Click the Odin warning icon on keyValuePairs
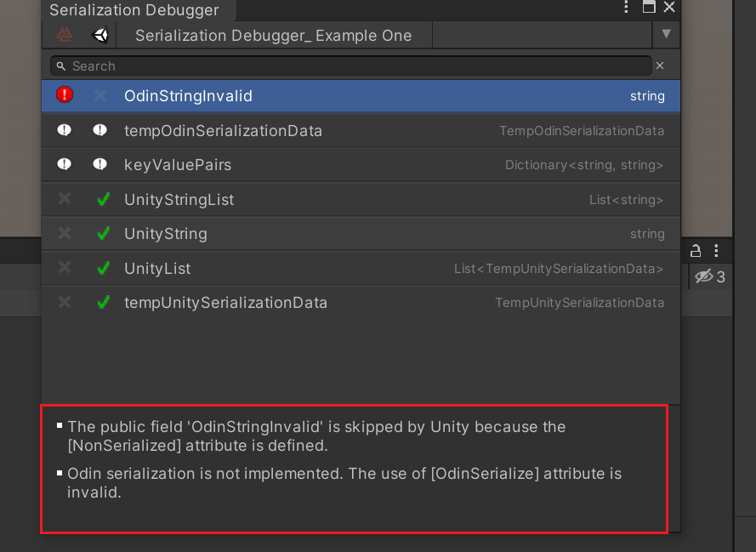 coord(64,164)
